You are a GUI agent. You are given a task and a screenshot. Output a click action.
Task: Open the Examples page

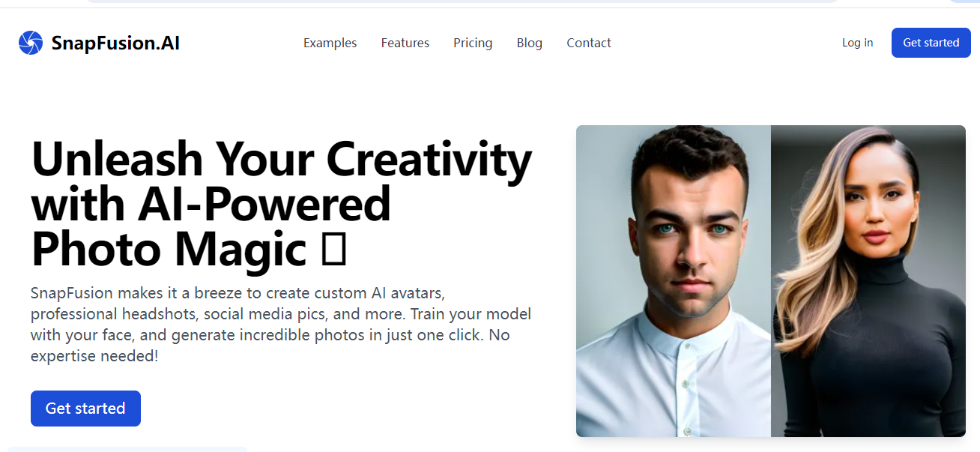click(330, 43)
